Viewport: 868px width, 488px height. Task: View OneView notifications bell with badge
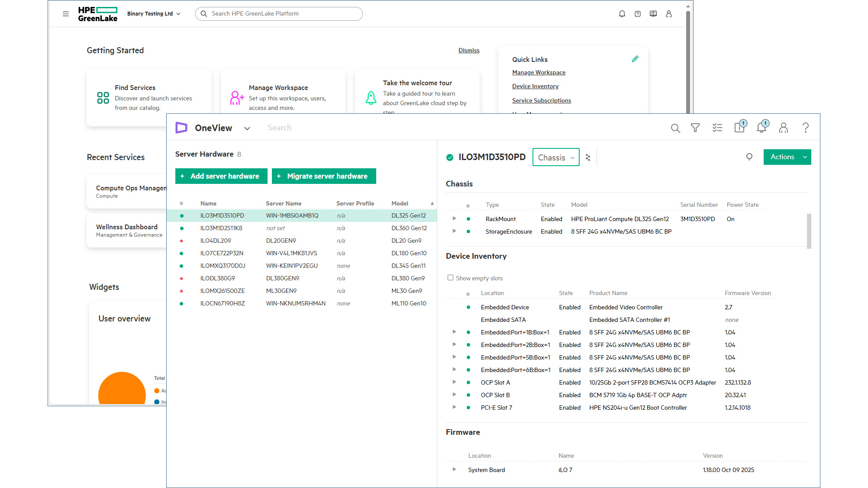[x=761, y=128]
